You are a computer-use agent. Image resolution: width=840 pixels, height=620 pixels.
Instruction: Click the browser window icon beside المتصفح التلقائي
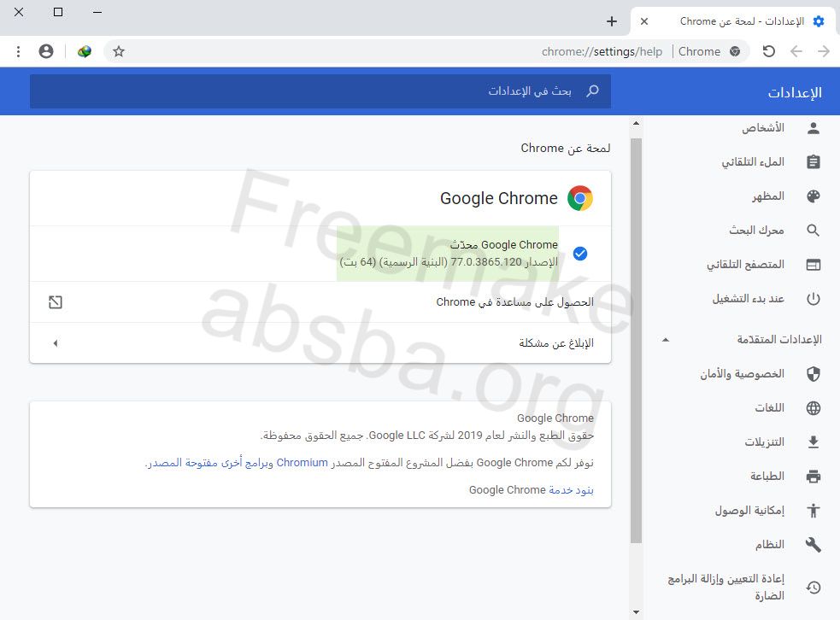pyautogui.click(x=814, y=265)
